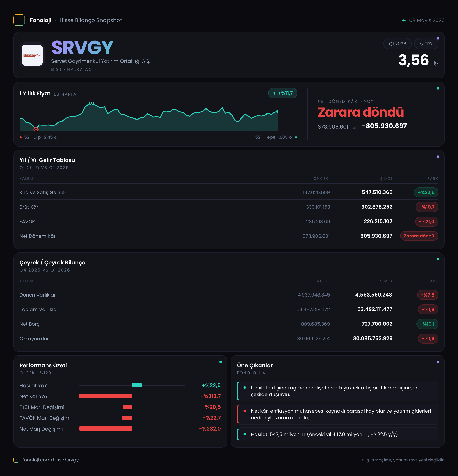Click the Özkaynaklar row label
The image size is (458, 476).
[x=34, y=339]
